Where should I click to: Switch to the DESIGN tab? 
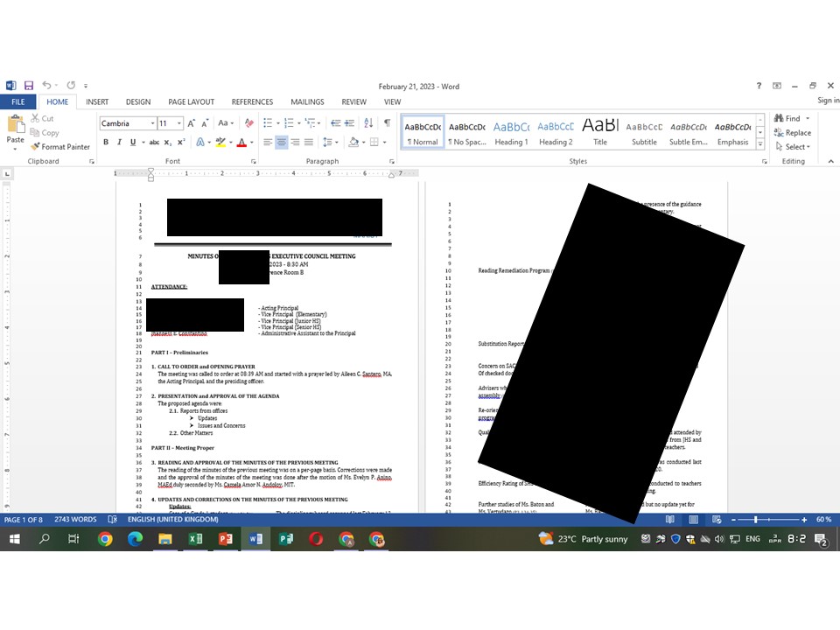coord(138,101)
